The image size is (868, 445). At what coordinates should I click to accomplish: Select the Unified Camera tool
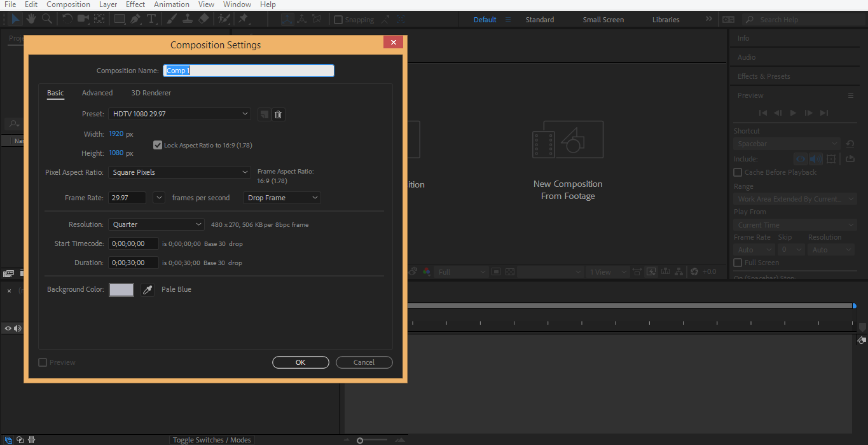pyautogui.click(x=83, y=19)
